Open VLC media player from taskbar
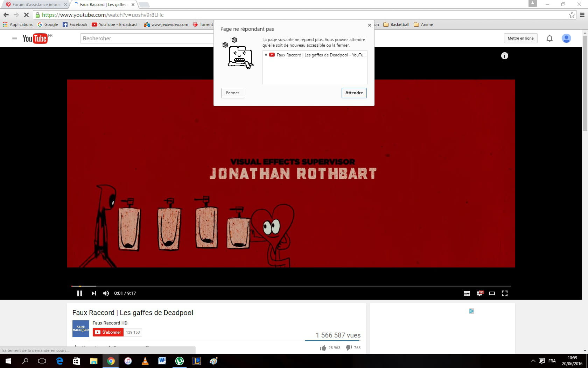Viewport: 588px width, 368px height. click(x=145, y=361)
